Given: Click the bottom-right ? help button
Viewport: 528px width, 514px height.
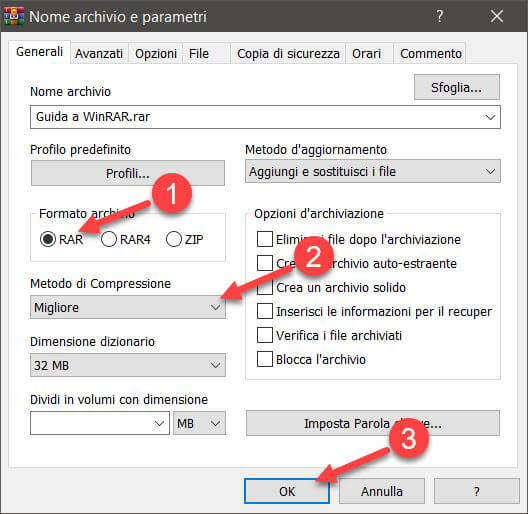Looking at the screenshot, I should (476, 491).
